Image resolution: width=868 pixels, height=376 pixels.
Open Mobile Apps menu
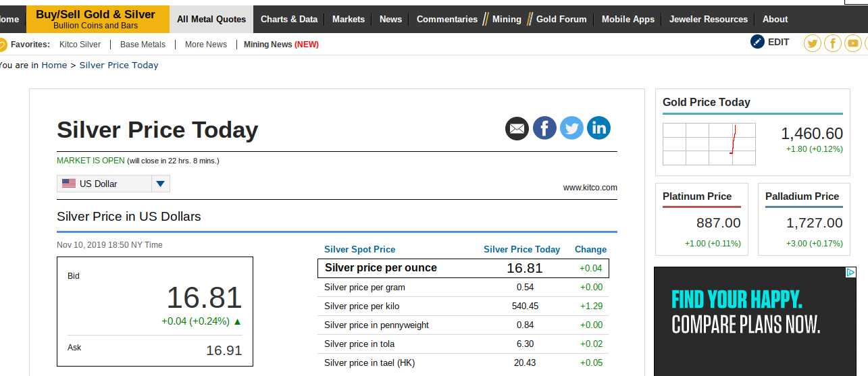(628, 20)
